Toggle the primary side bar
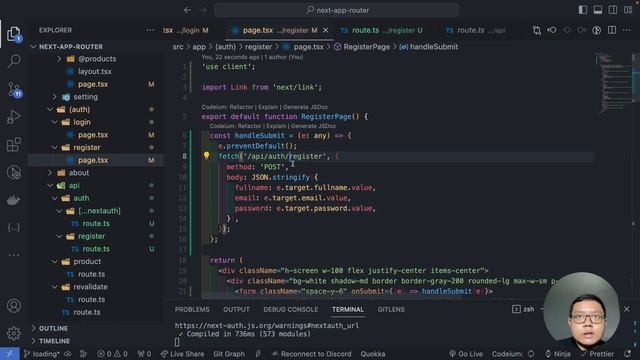Viewport: 640px width, 360px height. (x=583, y=10)
